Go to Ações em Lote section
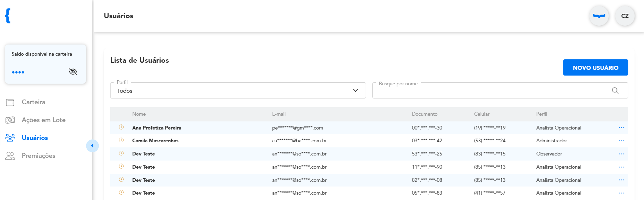 (36, 120)
